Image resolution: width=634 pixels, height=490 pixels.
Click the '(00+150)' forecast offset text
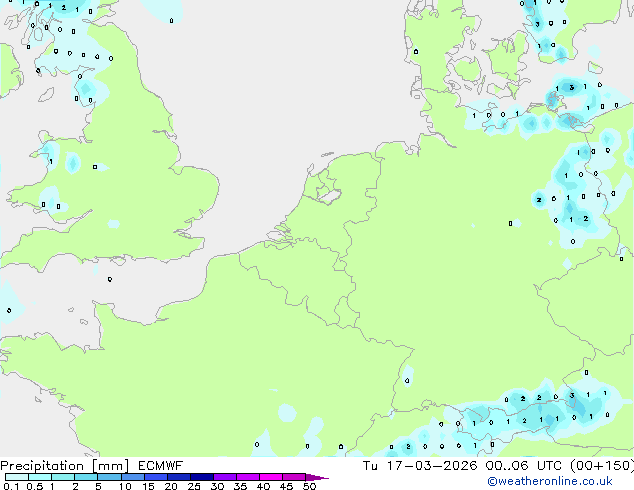[x=602, y=466]
